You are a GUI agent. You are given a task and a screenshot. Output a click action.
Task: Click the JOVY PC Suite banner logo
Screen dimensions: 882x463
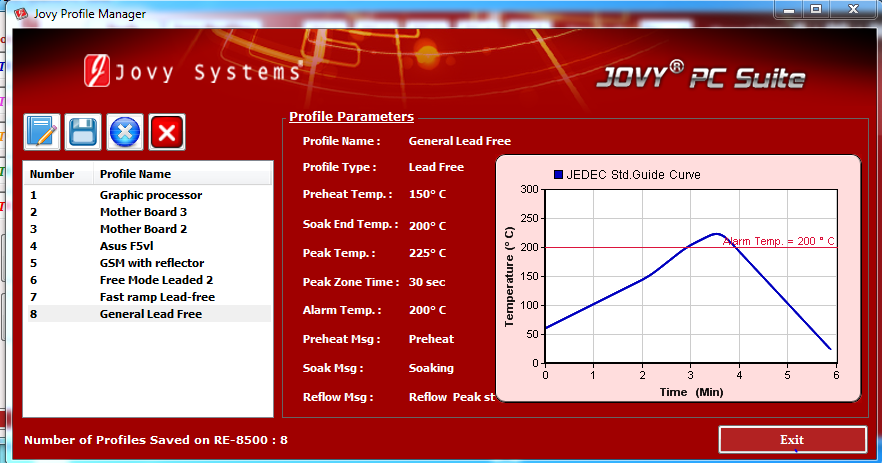coord(700,76)
